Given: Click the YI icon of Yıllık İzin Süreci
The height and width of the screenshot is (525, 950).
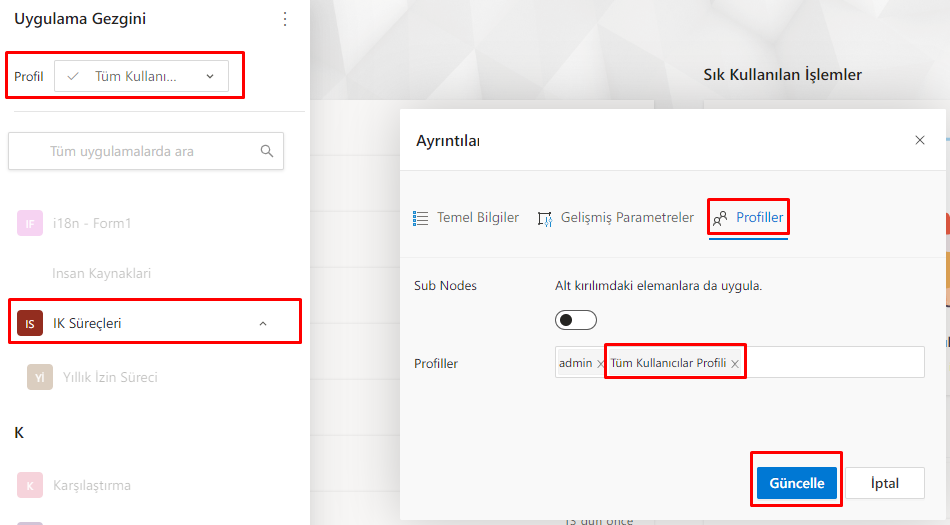Looking at the screenshot, I should point(39,377).
